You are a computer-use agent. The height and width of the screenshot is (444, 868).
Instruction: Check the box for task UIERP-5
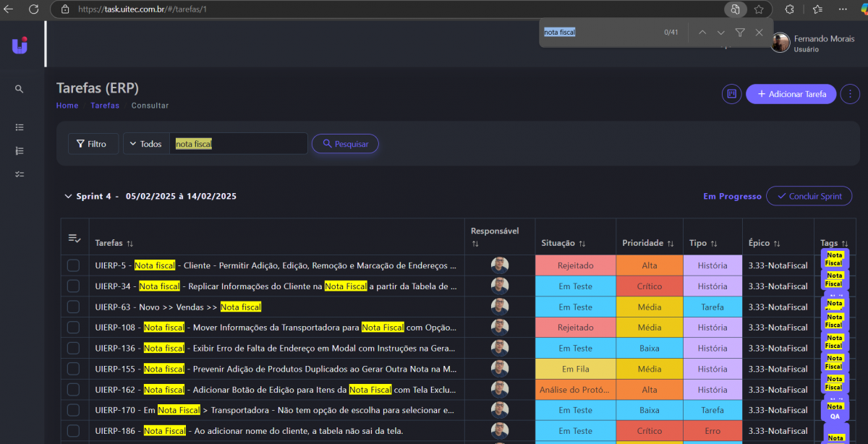[x=73, y=265]
